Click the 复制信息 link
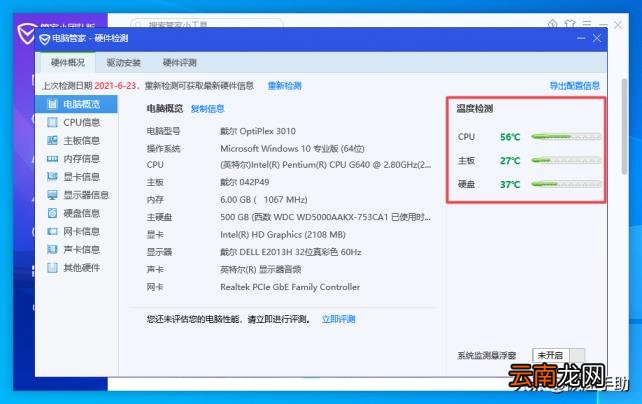The width and height of the screenshot is (642, 404). [208, 108]
